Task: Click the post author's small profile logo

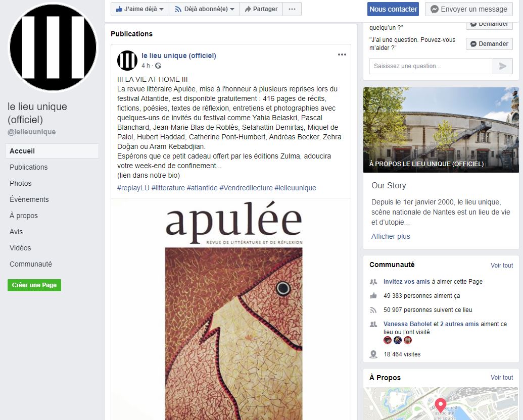Action: tap(127, 61)
